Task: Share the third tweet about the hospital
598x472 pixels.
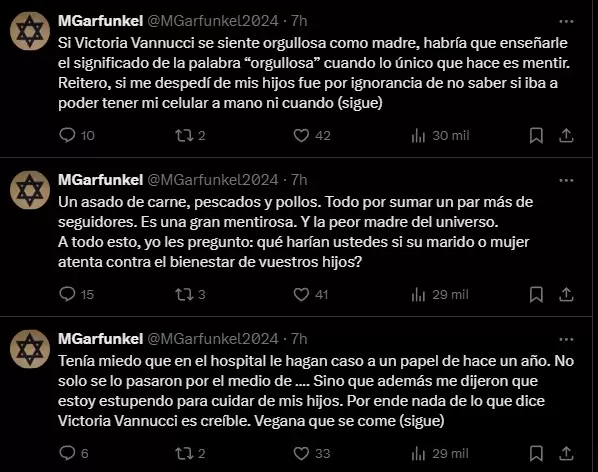Action: pos(566,453)
